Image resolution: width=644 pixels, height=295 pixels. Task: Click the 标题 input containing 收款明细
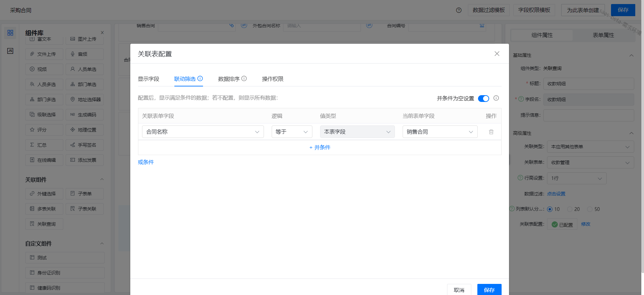pos(588,84)
